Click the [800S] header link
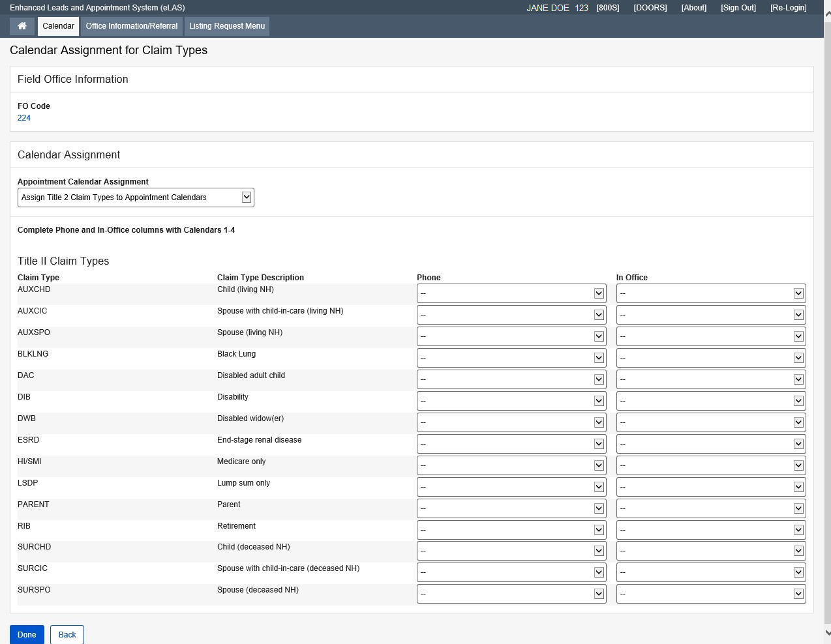 (x=607, y=8)
